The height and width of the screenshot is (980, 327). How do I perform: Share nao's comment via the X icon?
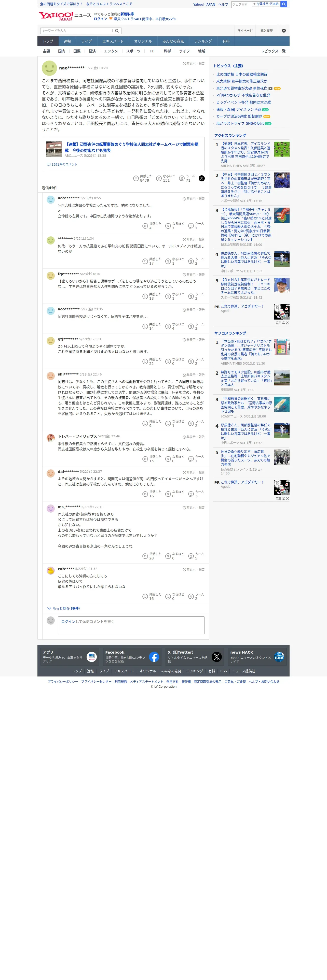tap(201, 178)
